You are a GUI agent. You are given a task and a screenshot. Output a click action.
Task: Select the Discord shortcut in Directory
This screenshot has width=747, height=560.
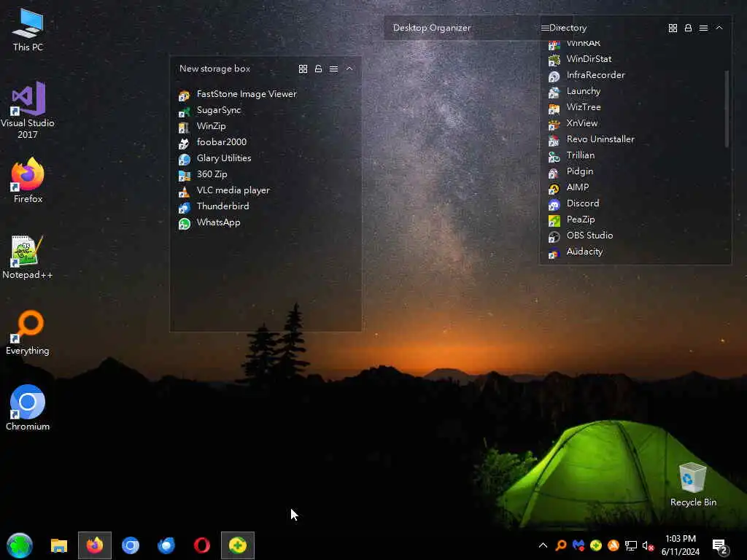point(573,204)
